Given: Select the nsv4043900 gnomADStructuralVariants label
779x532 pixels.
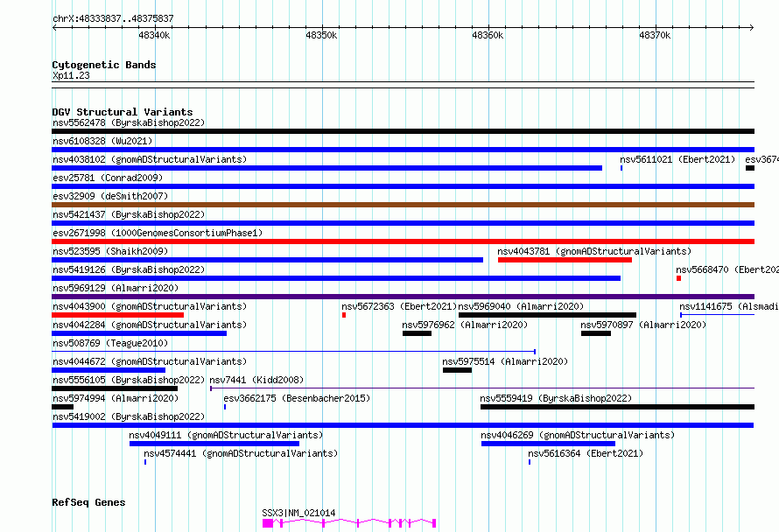Looking at the screenshot, I should pos(150,306).
